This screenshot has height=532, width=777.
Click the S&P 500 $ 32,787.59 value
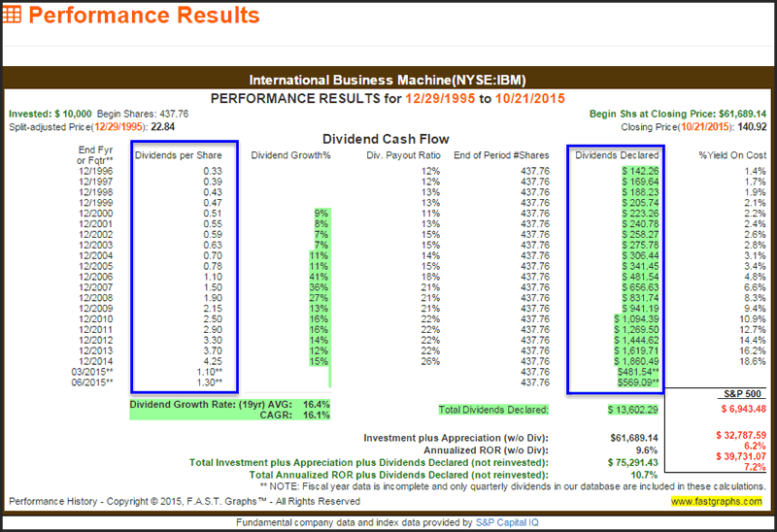[x=741, y=435]
